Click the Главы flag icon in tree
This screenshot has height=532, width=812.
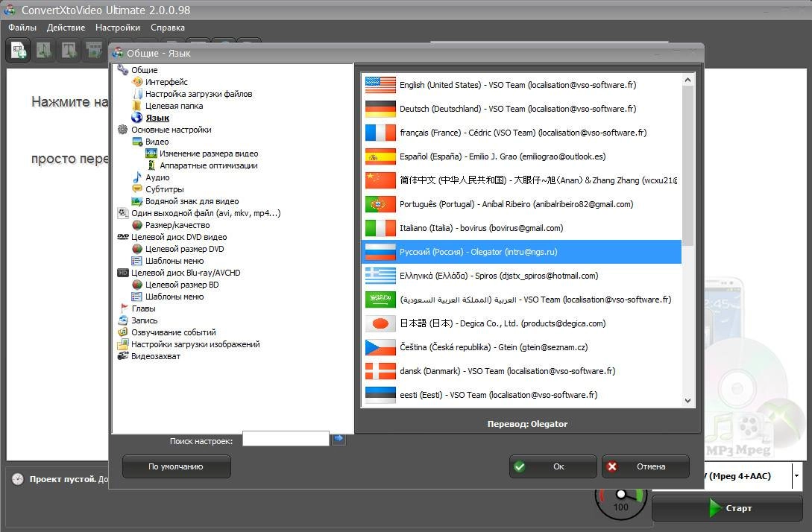tap(125, 308)
